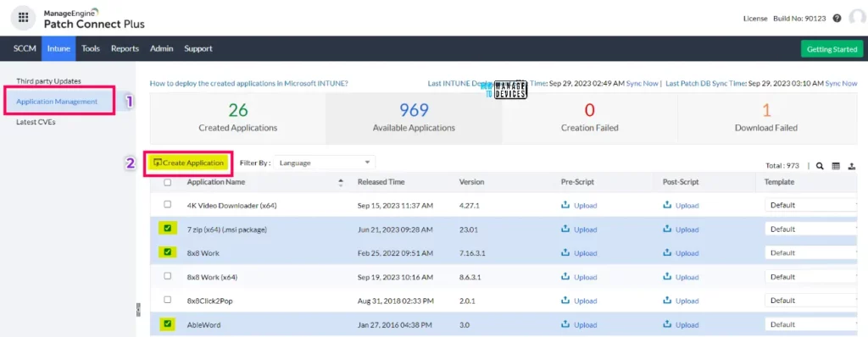Upload Pre-Script for AbleWord
The height and width of the screenshot is (337, 868).
[580, 325]
